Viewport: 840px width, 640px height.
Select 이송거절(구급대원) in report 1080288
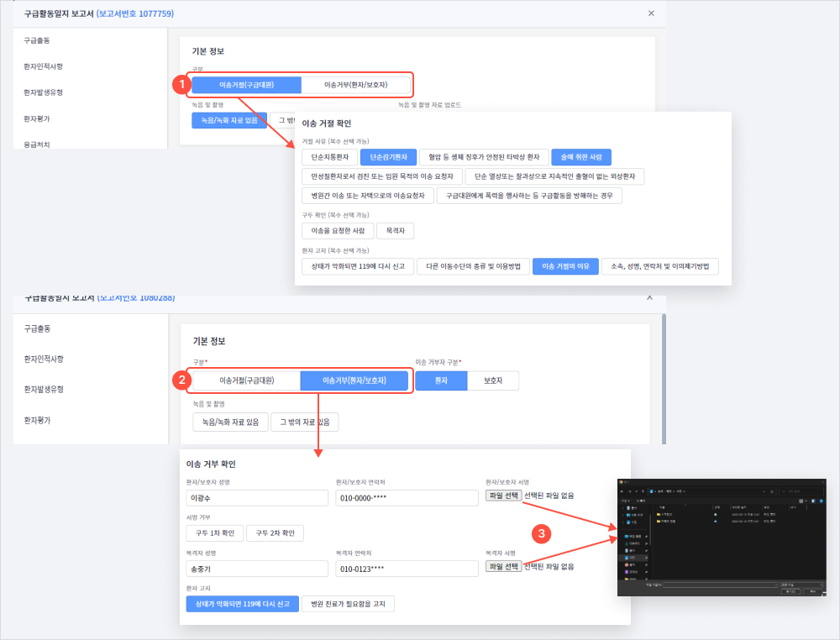[246, 380]
